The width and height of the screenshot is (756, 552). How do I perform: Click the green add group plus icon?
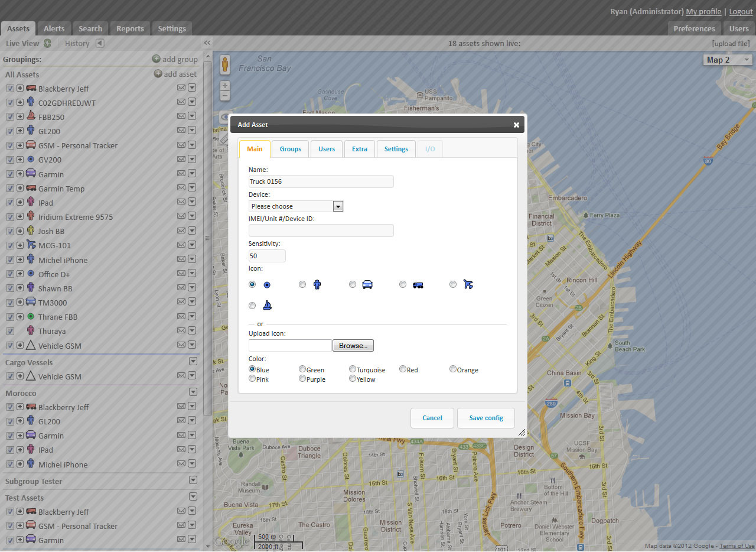(156, 59)
